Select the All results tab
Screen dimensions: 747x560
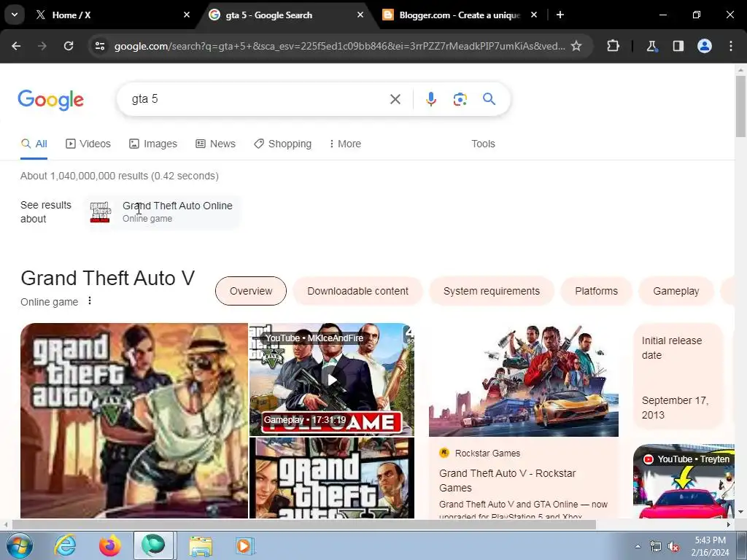click(x=34, y=144)
